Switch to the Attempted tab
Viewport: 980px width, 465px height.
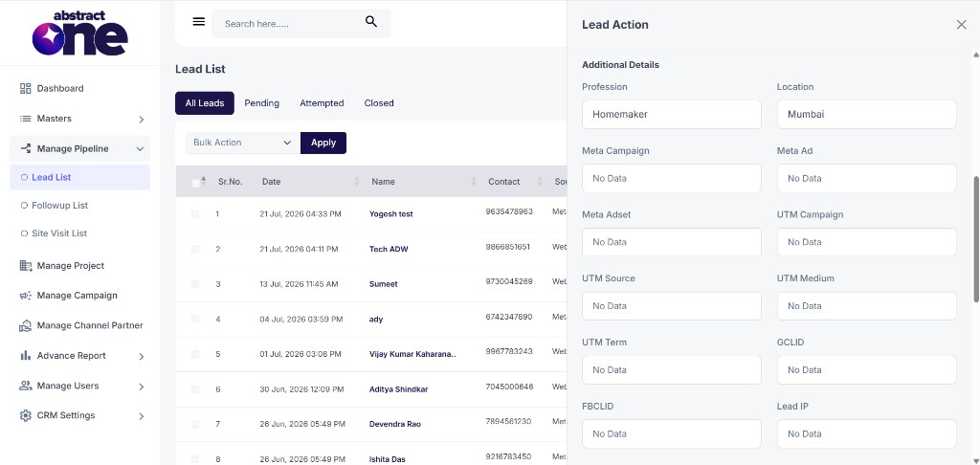[322, 103]
